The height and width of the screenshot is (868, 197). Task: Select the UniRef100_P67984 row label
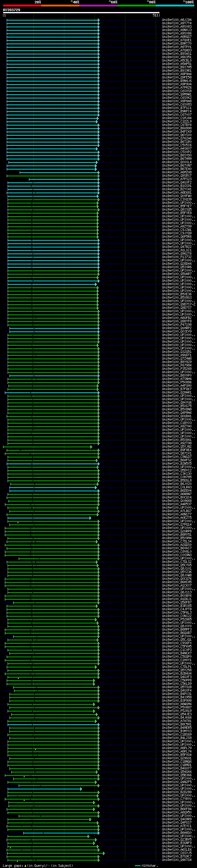177,365
